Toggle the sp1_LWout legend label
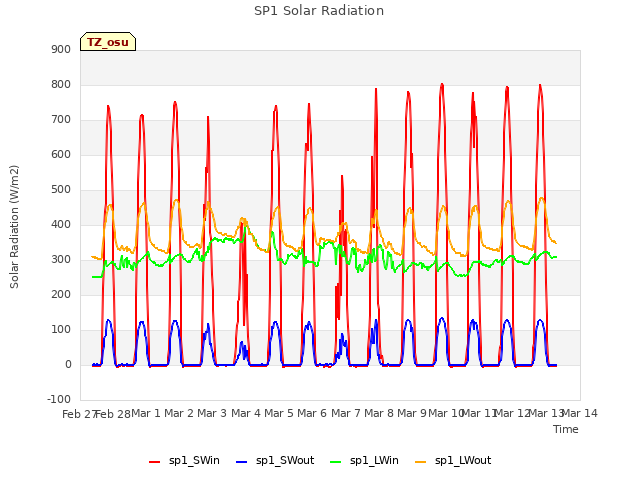This screenshot has width=640, height=480. [x=463, y=461]
